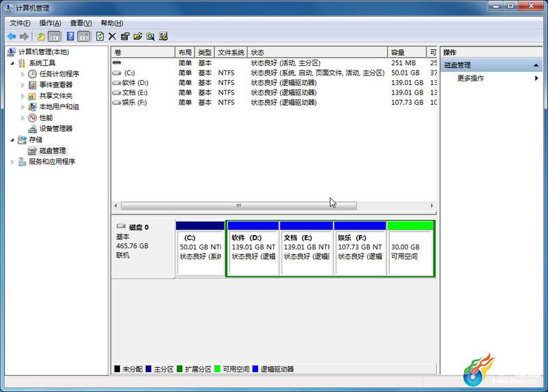Open the 操作(A) menu

tap(50, 23)
